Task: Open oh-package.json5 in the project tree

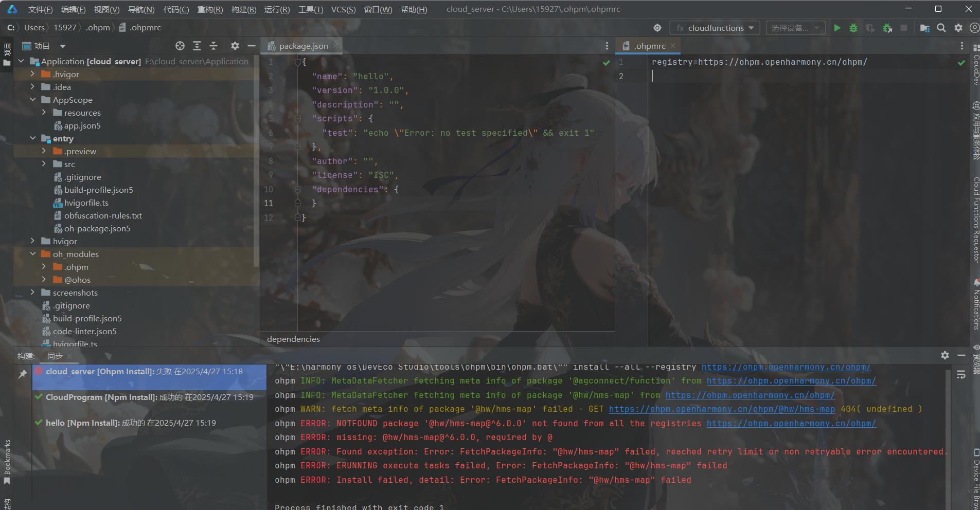Action: pyautogui.click(x=97, y=228)
